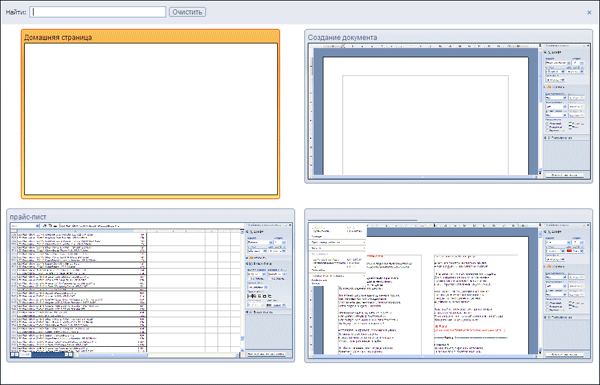The width and height of the screenshot is (600, 385).
Task: Click the Найти search input field
Action: (98, 12)
